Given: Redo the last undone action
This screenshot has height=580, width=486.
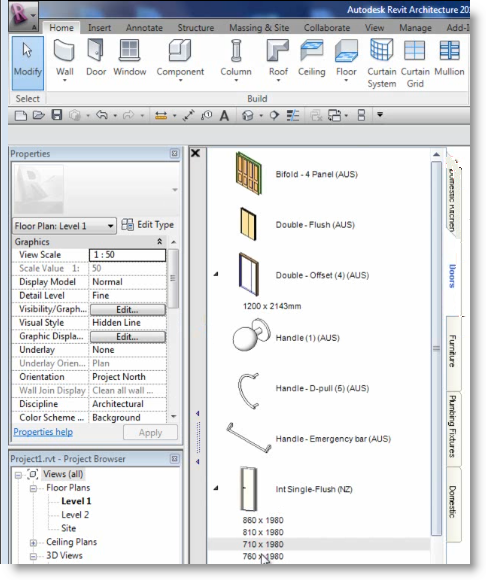Looking at the screenshot, I should [x=128, y=115].
